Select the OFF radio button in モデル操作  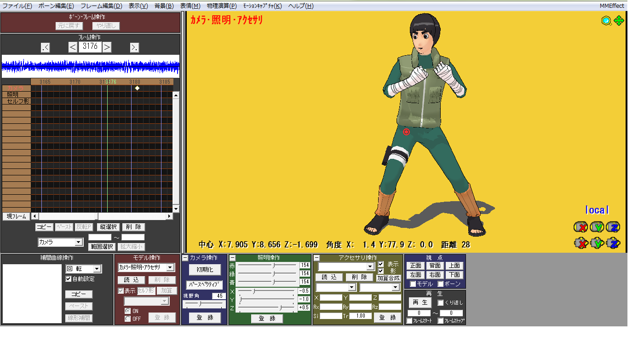(128, 319)
